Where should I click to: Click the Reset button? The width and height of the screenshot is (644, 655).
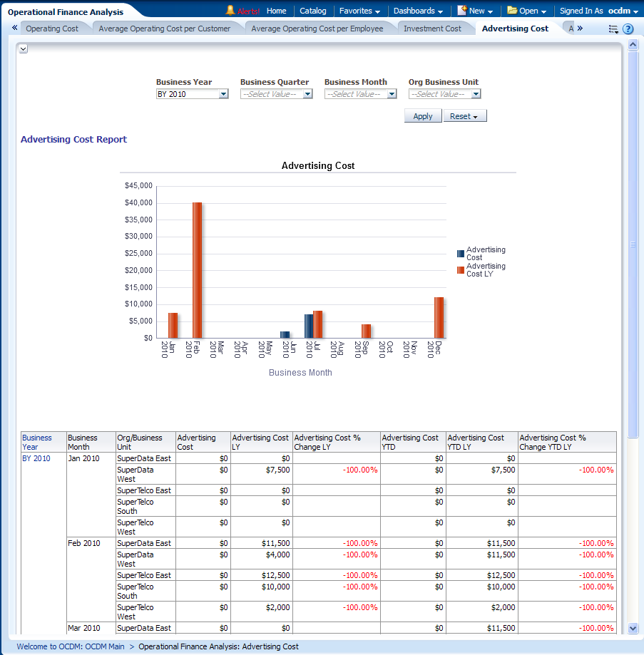coord(465,116)
